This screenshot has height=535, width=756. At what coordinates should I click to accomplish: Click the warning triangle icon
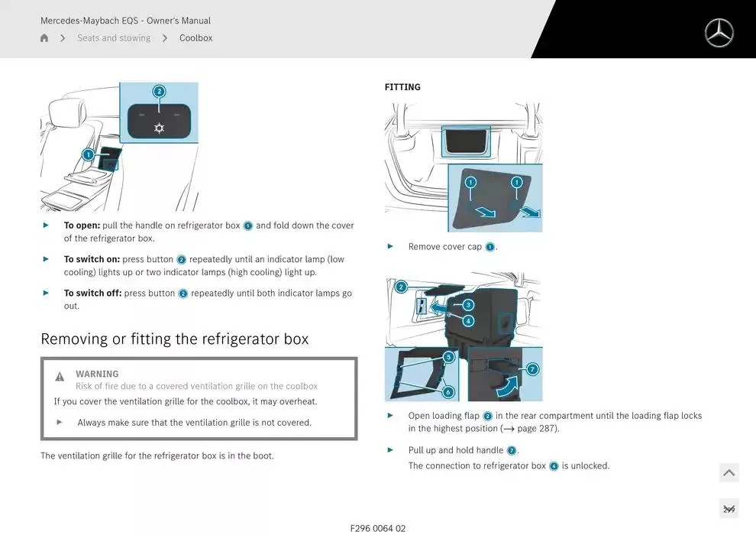(60, 377)
